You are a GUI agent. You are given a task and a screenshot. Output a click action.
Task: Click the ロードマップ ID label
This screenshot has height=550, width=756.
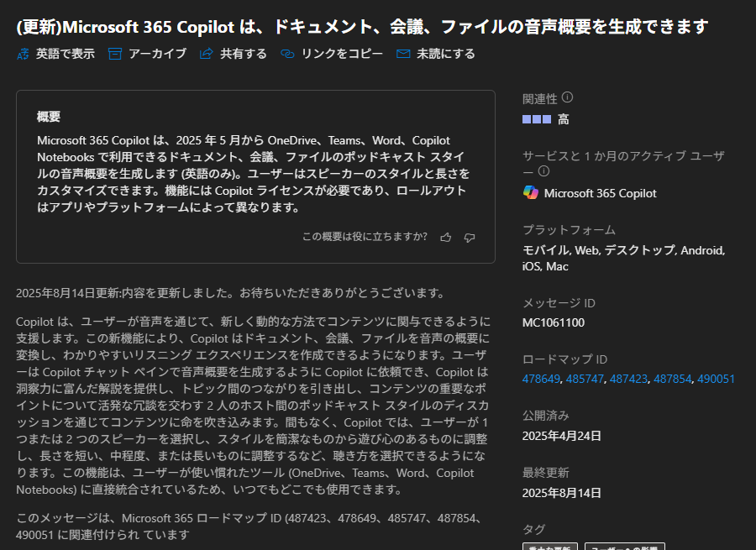click(565, 359)
